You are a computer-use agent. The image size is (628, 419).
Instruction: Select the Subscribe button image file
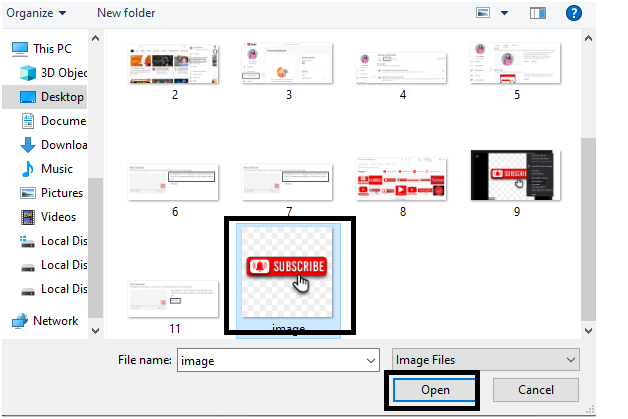click(287, 272)
